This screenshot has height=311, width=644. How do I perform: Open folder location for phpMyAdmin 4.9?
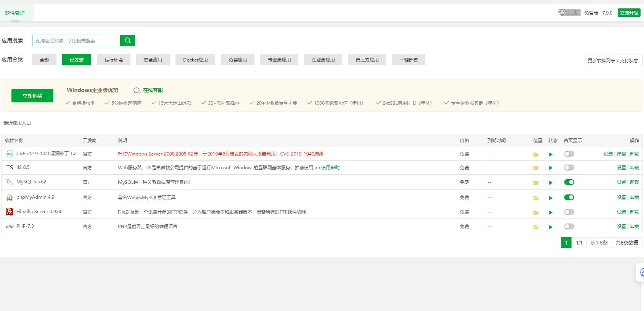pyautogui.click(x=536, y=198)
